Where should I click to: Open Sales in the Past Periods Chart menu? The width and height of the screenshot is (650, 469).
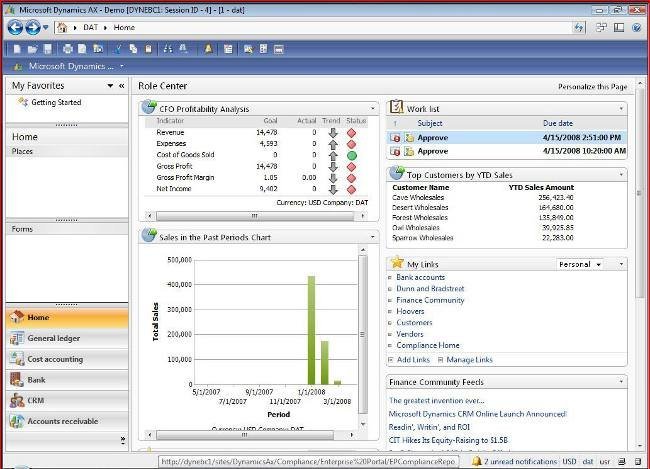(x=372, y=237)
